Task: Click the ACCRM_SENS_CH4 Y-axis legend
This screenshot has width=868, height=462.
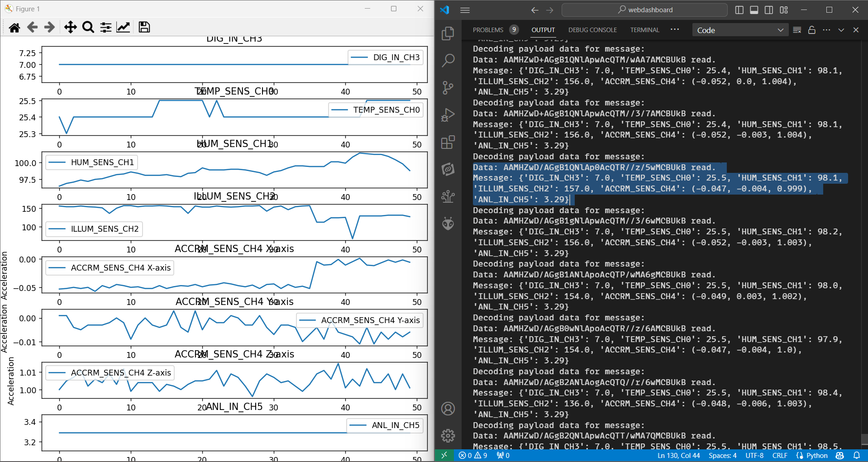Action: (360, 320)
